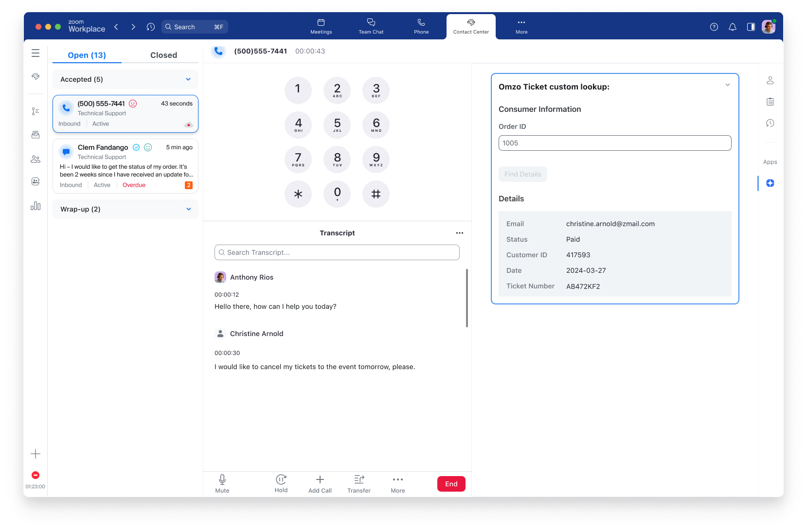Open the notifications bell
Screen dimensions: 807x532
click(732, 27)
